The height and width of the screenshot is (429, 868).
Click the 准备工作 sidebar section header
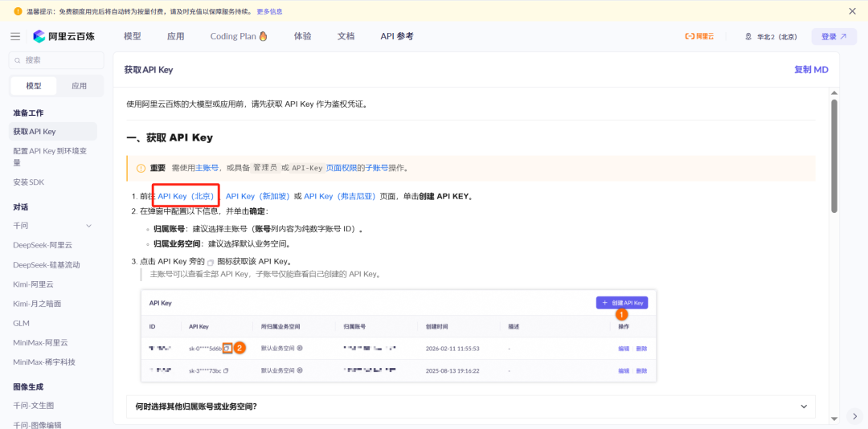pyautogui.click(x=28, y=113)
